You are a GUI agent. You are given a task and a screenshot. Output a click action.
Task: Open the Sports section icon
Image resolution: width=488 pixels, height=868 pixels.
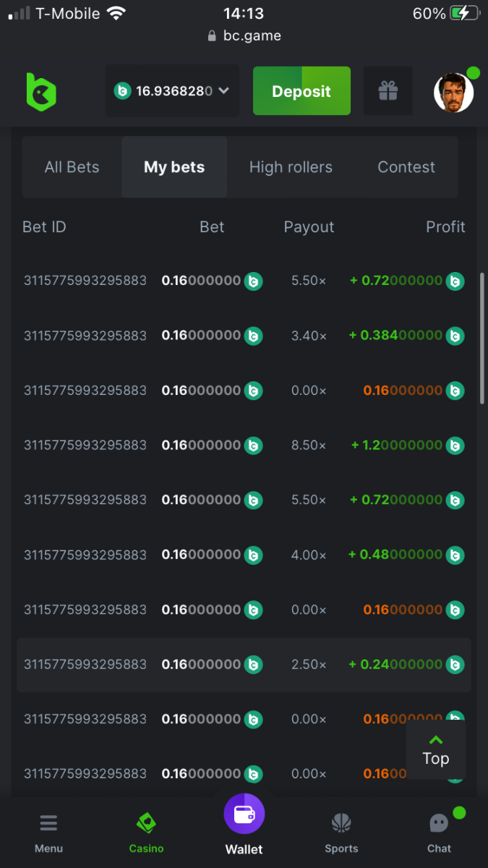[x=341, y=824]
